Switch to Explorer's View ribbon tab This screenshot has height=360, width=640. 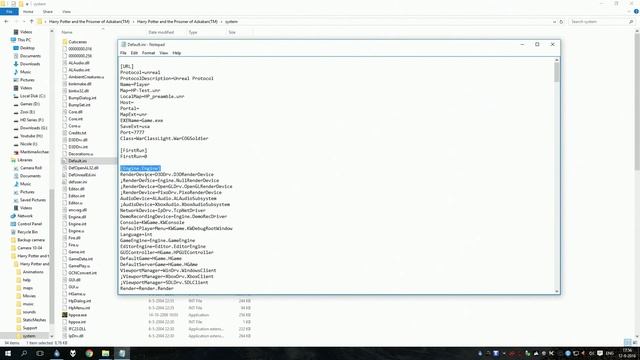(67, 12)
